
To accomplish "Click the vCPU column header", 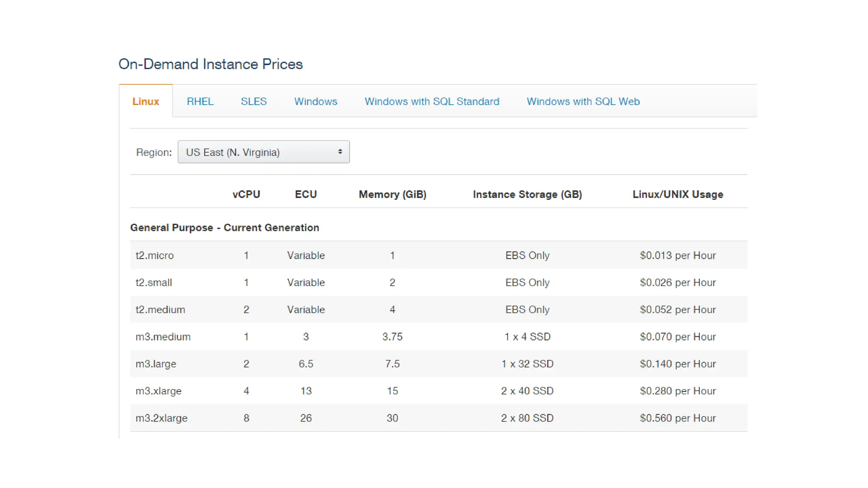I will (x=246, y=194).
